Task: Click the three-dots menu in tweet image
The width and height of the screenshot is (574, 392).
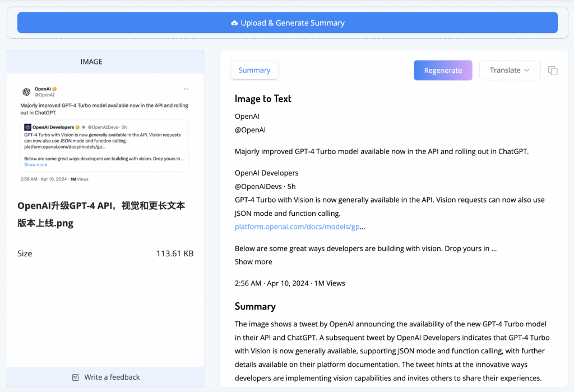Action: (186, 89)
